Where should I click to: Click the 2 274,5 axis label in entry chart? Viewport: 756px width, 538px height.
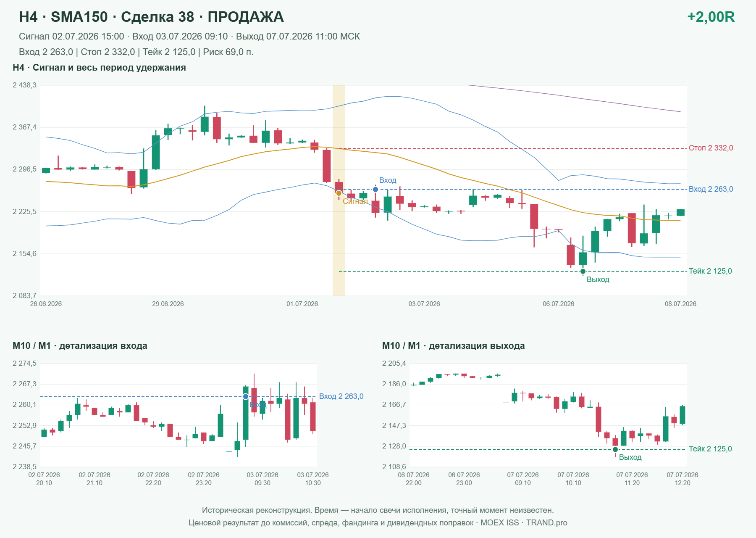click(x=24, y=364)
